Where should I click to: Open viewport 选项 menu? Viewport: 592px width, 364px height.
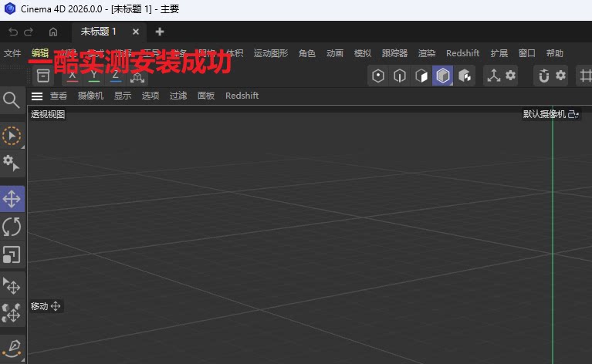[x=151, y=96]
